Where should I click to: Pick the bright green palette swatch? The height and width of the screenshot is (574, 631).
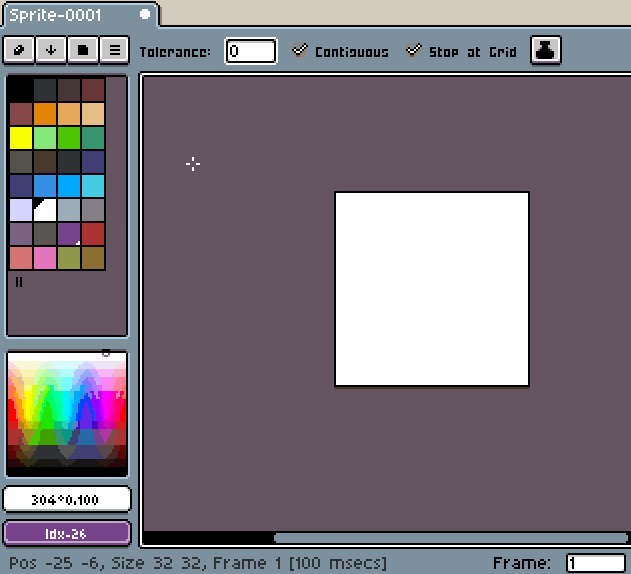[x=69, y=138]
